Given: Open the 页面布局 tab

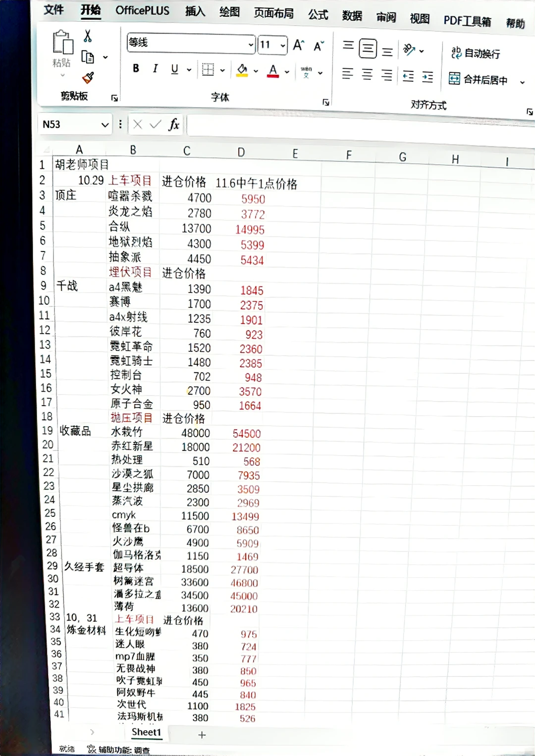Looking at the screenshot, I should click(273, 13).
